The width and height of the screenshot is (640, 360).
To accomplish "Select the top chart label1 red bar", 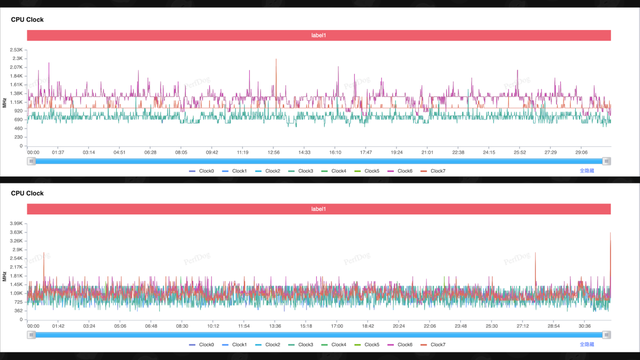I will [x=319, y=36].
